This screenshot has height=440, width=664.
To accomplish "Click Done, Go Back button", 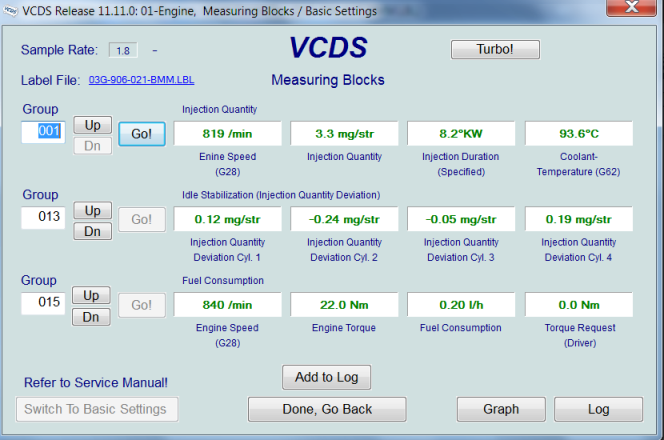I will point(327,409).
